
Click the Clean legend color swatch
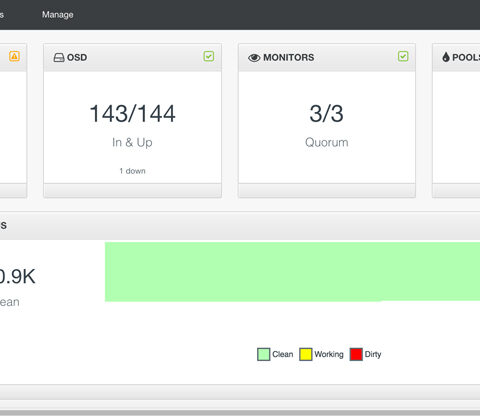click(x=263, y=354)
